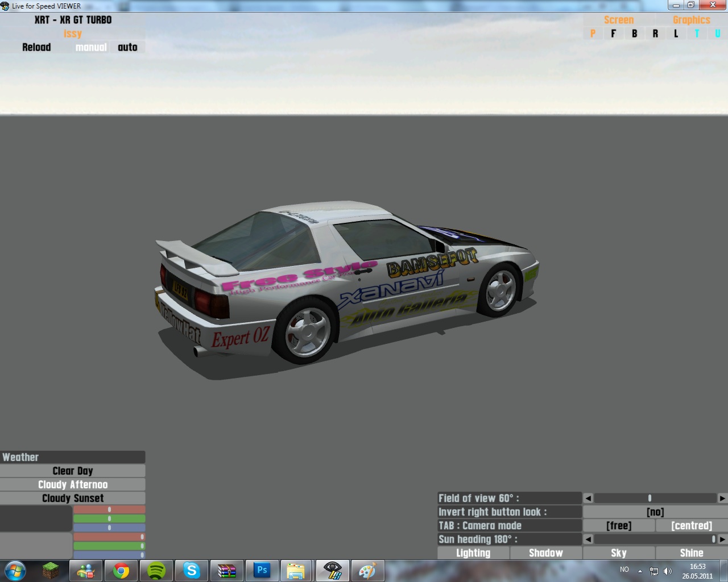Click the lighter gray colour swatch

pos(36,546)
